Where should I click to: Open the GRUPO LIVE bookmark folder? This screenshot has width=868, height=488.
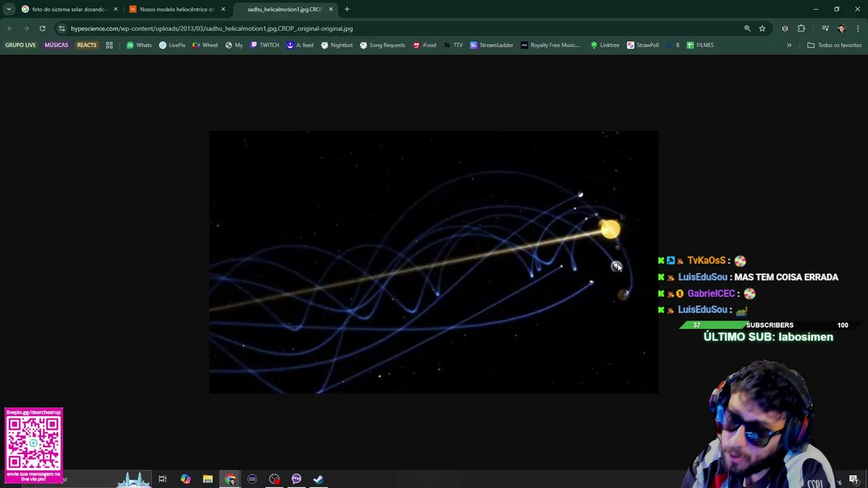click(x=20, y=45)
